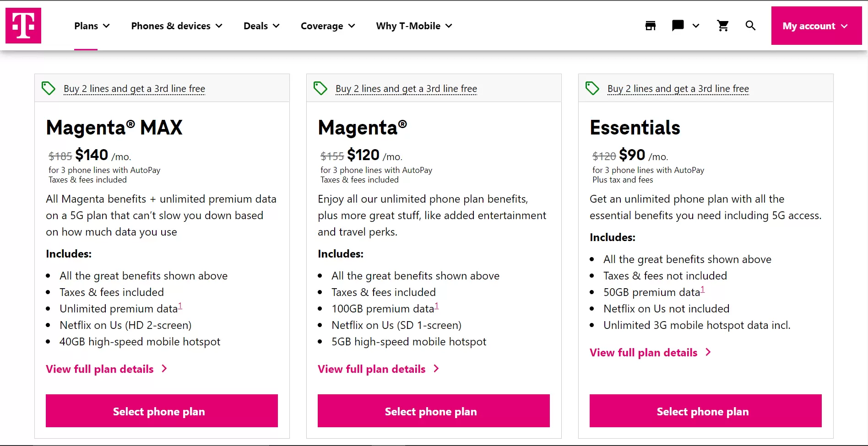
Task: Click the T-Mobile logo
Action: click(23, 25)
